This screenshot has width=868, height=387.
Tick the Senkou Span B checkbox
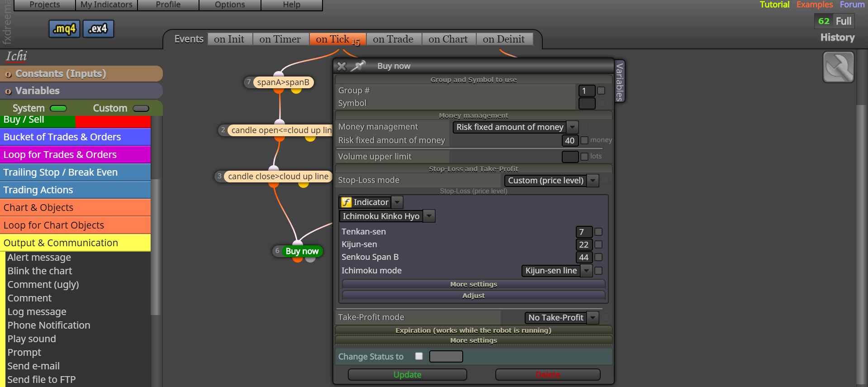(598, 257)
